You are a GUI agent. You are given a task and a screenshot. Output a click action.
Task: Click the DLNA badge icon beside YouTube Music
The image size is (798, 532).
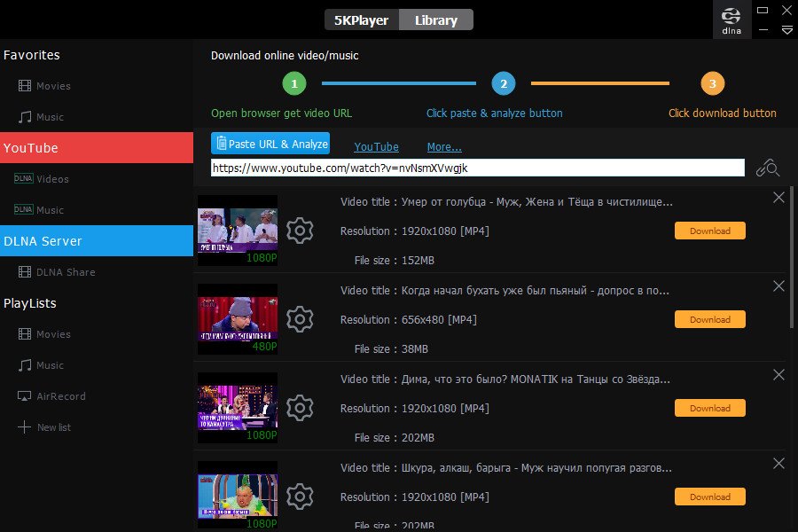point(23,209)
